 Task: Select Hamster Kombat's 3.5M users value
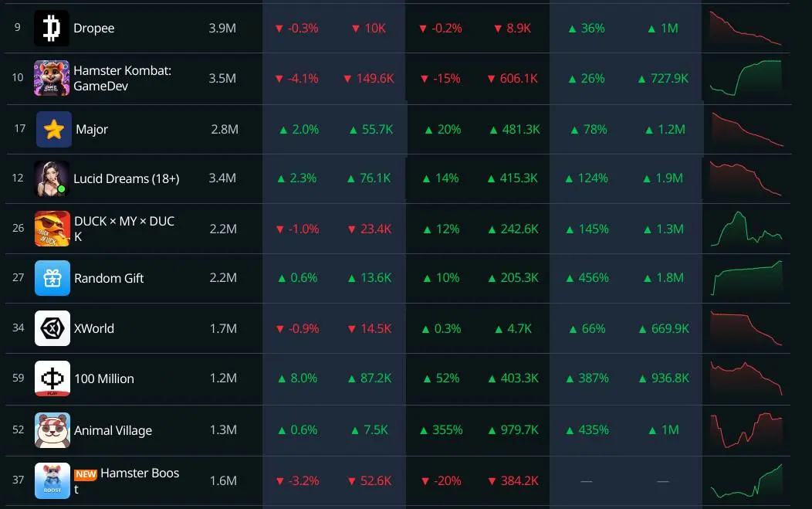coord(222,78)
